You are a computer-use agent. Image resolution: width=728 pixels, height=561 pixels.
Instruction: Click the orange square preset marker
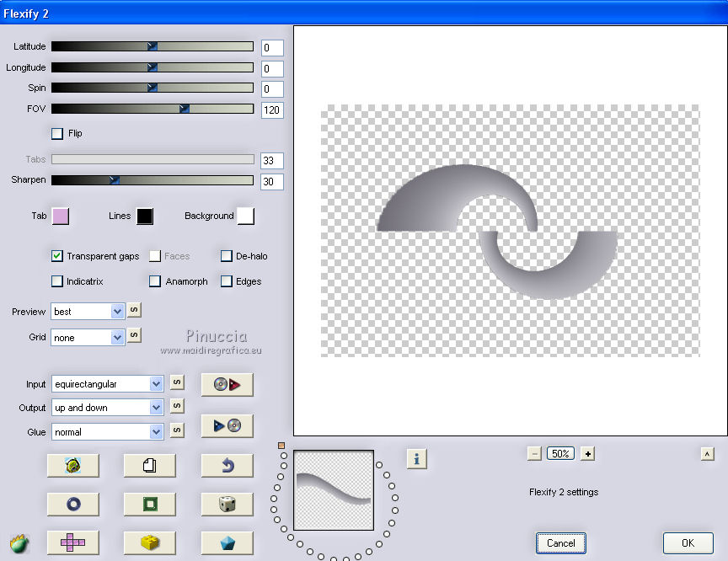click(281, 446)
